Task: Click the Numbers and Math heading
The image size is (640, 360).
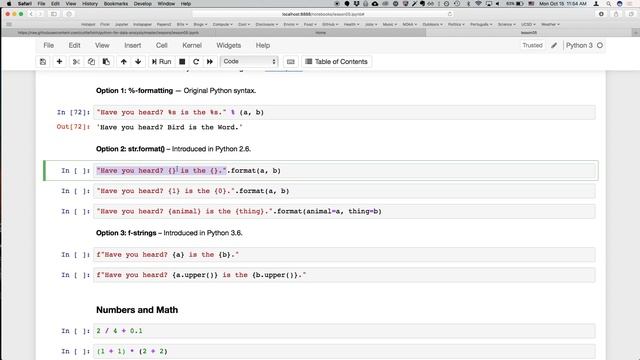Action: click(137, 310)
